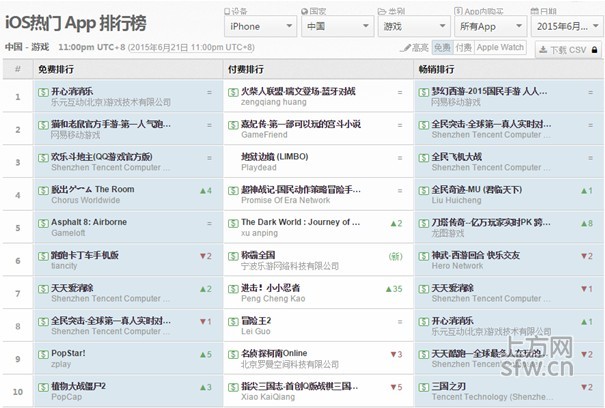Click the Asphalt 8: Airborne app icon
Image resolution: width=605 pixels, height=408 pixels.
pyautogui.click(x=43, y=222)
